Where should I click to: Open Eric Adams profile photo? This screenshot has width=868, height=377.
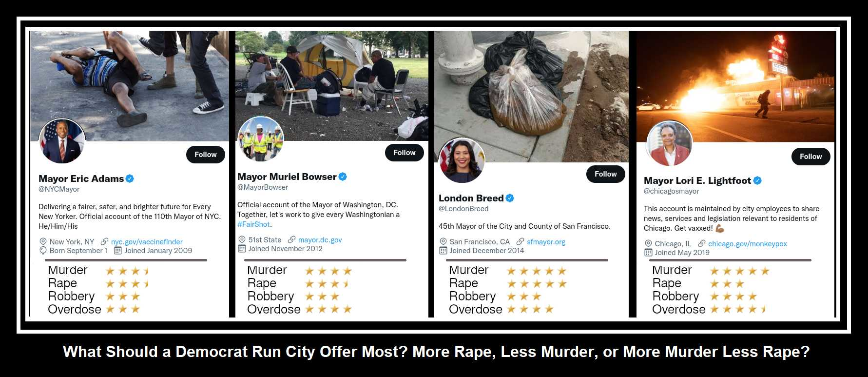click(62, 141)
